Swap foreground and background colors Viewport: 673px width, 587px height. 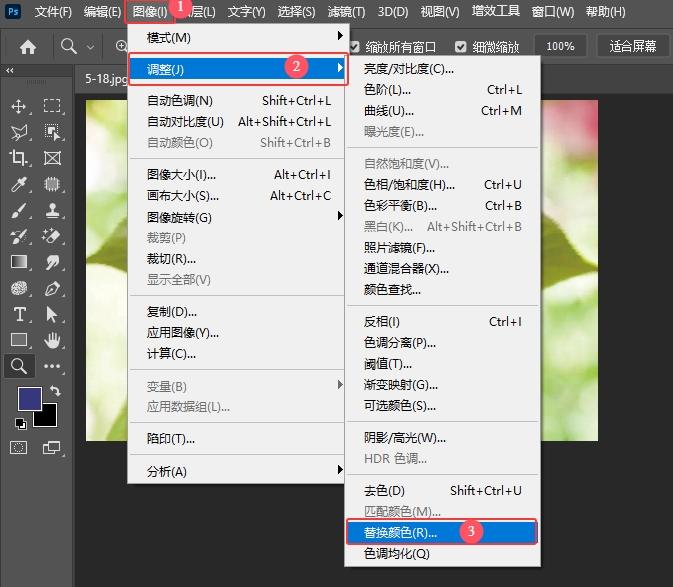coord(55,390)
